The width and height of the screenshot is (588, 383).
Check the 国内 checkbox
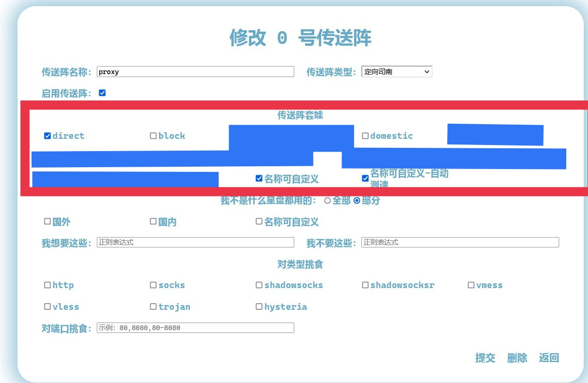pyautogui.click(x=153, y=221)
